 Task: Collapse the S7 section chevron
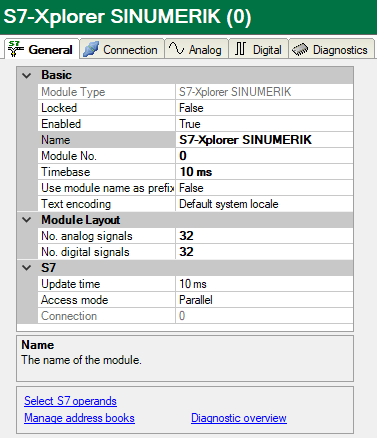click(27, 268)
